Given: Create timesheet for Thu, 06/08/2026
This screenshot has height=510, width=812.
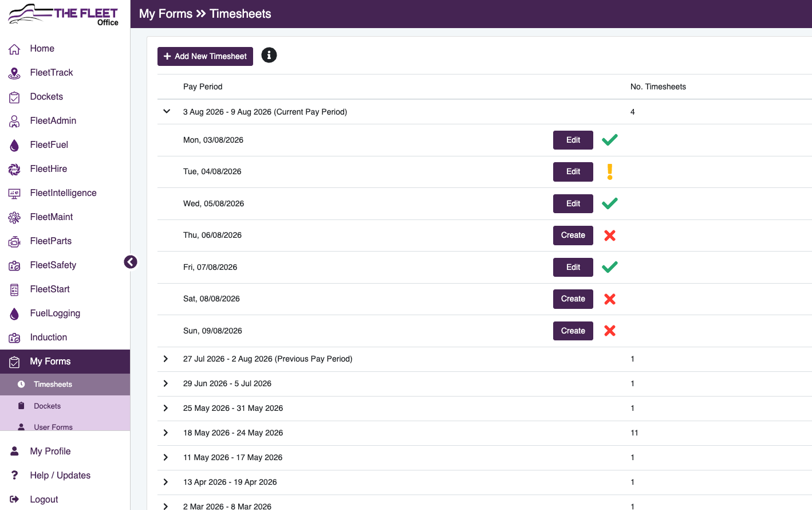Looking at the screenshot, I should pos(573,236).
